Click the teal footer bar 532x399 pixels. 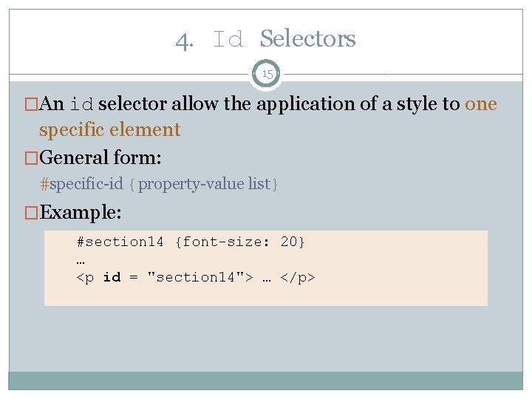tap(266, 380)
